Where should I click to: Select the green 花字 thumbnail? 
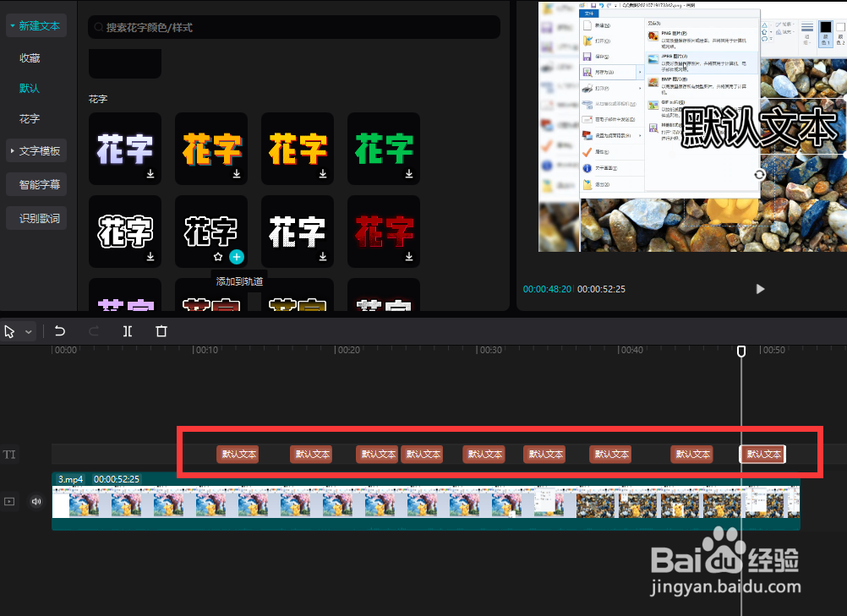click(x=384, y=149)
